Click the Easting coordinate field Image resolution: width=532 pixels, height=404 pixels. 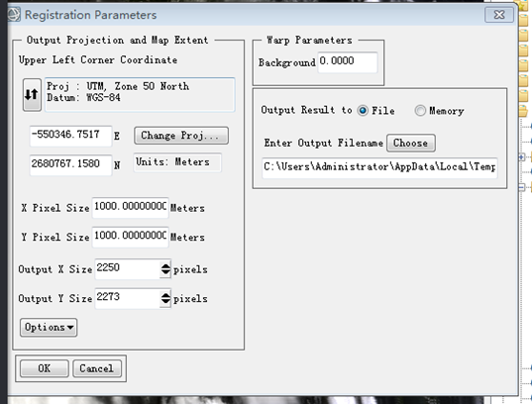(70, 136)
